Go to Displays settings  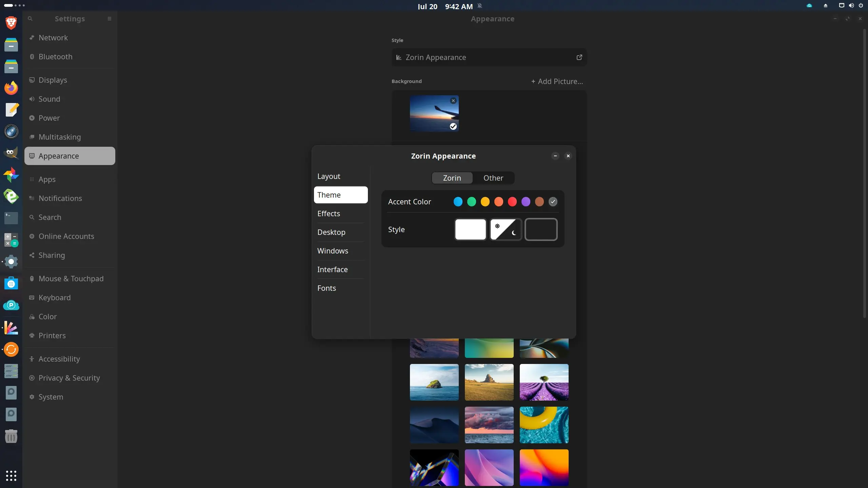[x=70, y=80]
